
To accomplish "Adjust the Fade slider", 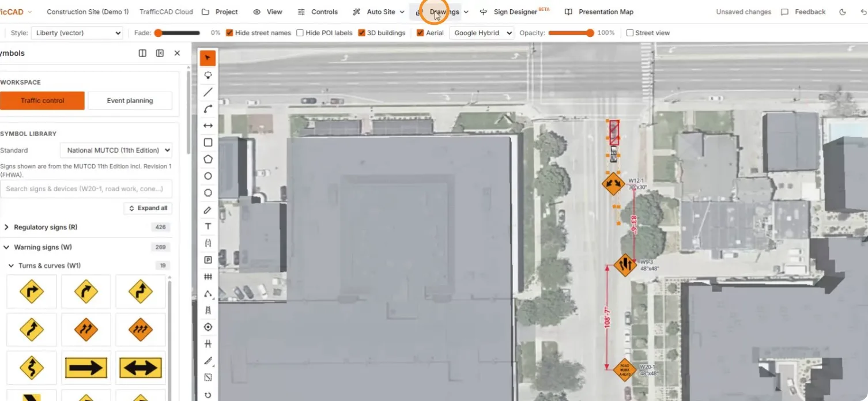I will 176,33.
